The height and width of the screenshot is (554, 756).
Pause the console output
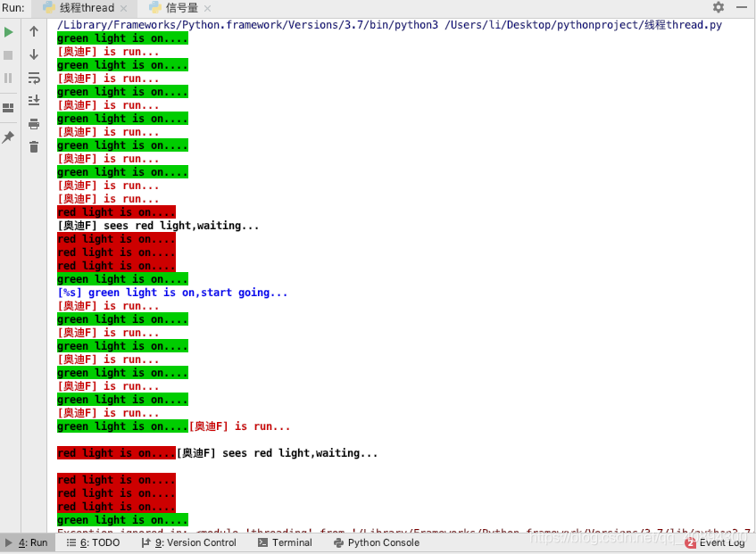tap(8, 78)
